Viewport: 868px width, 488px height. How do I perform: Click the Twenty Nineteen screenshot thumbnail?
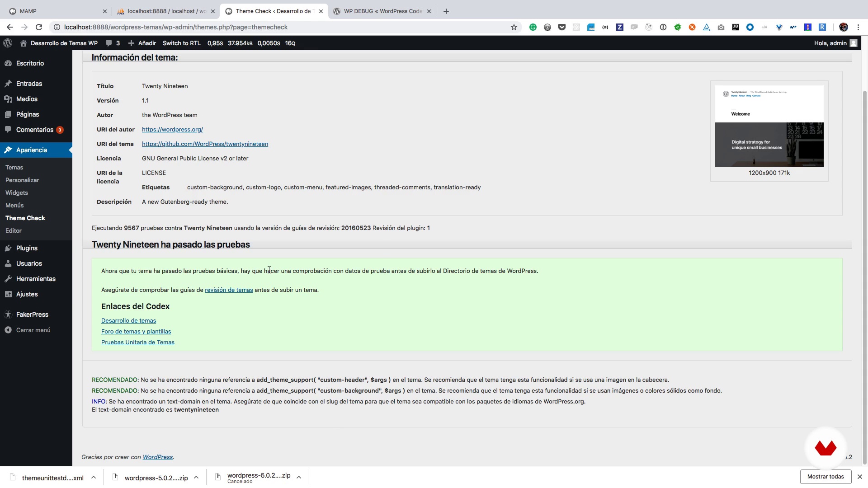click(x=769, y=126)
